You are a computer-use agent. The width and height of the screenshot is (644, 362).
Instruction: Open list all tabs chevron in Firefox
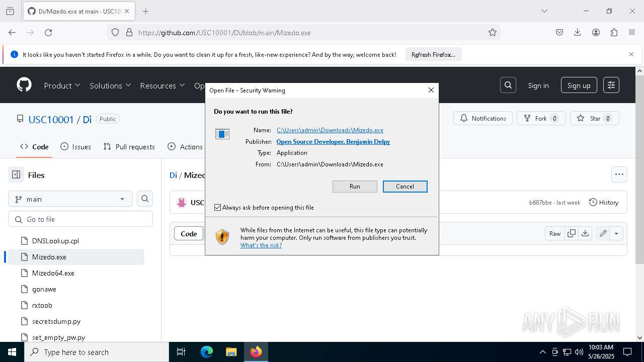(x=544, y=11)
